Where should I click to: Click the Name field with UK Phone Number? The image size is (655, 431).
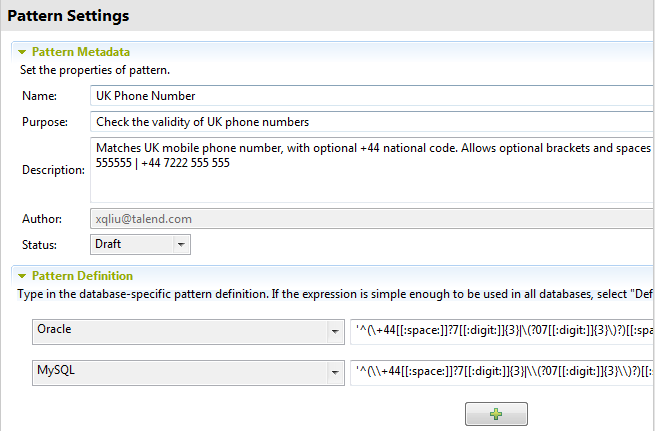pyautogui.click(x=370, y=96)
